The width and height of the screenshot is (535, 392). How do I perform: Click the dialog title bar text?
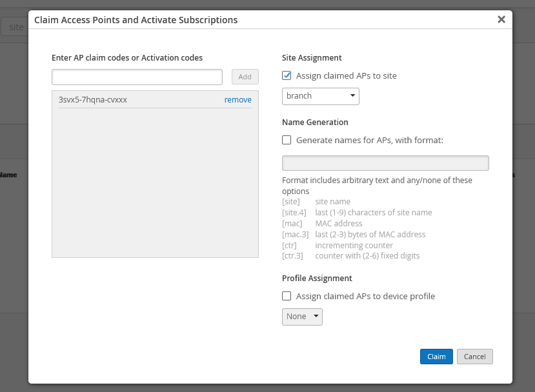pos(136,20)
